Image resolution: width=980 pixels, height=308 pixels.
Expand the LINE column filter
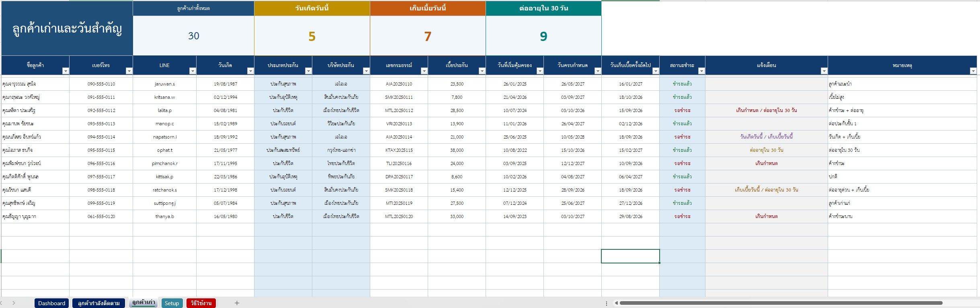pos(193,71)
